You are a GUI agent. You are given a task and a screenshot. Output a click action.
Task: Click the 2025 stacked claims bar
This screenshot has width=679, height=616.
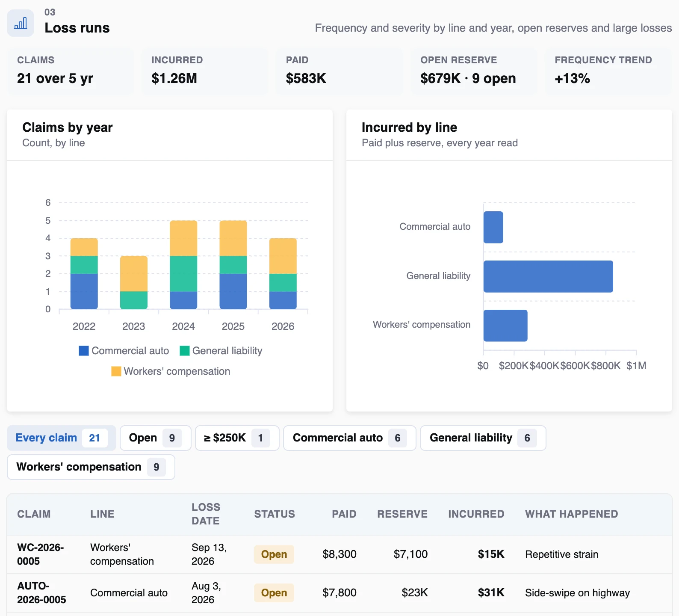pyautogui.click(x=233, y=265)
